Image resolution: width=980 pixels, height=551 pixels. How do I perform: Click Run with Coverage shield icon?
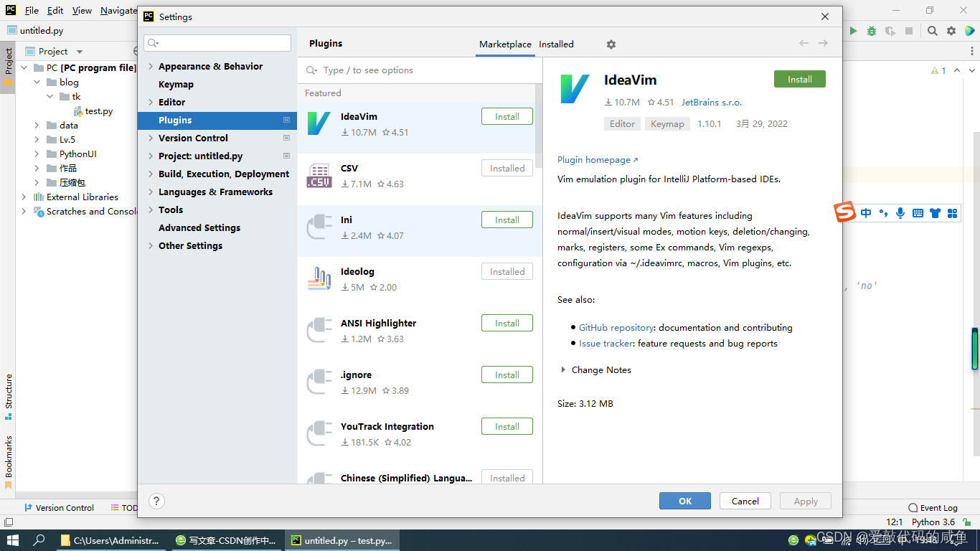(890, 31)
